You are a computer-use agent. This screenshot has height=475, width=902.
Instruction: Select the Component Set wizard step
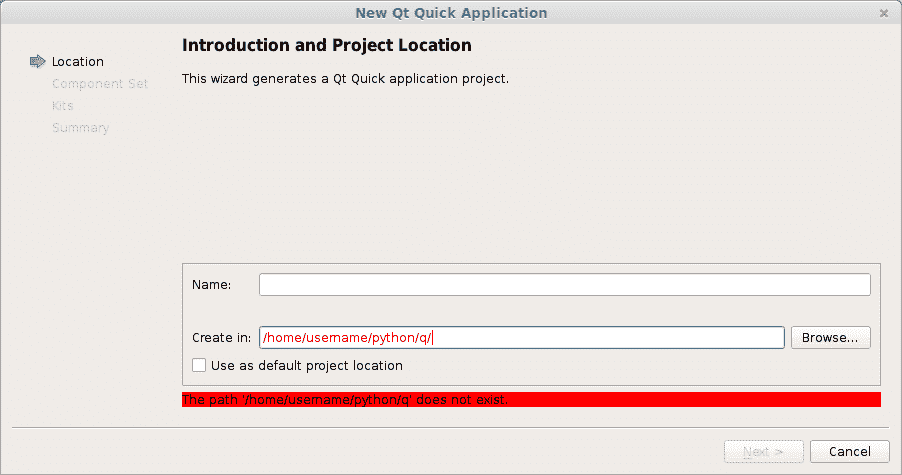point(100,84)
